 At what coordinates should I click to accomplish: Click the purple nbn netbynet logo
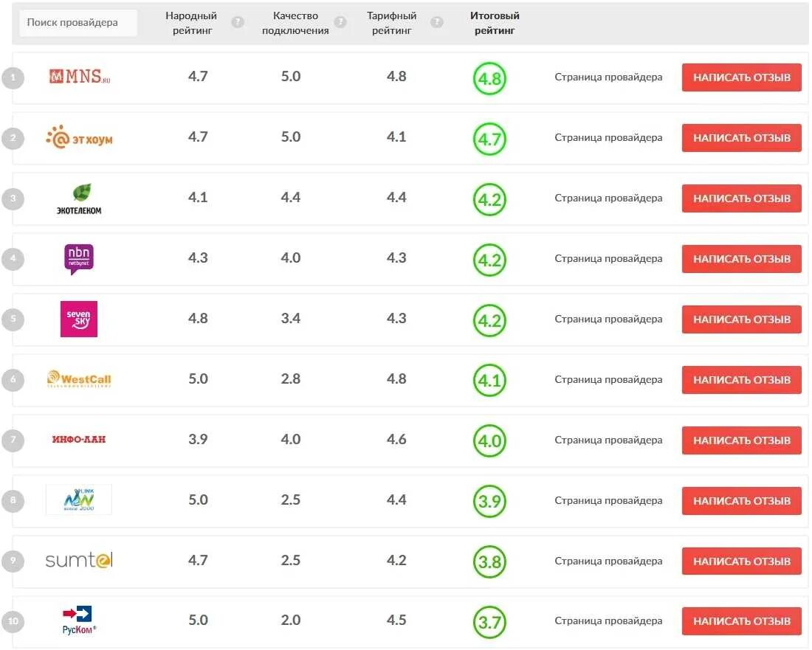79,259
